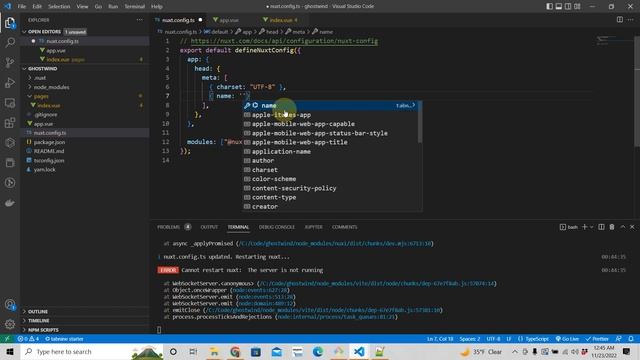The width and height of the screenshot is (640, 360).
Task: Open the Remote Explorer view
Action: click(10, 103)
